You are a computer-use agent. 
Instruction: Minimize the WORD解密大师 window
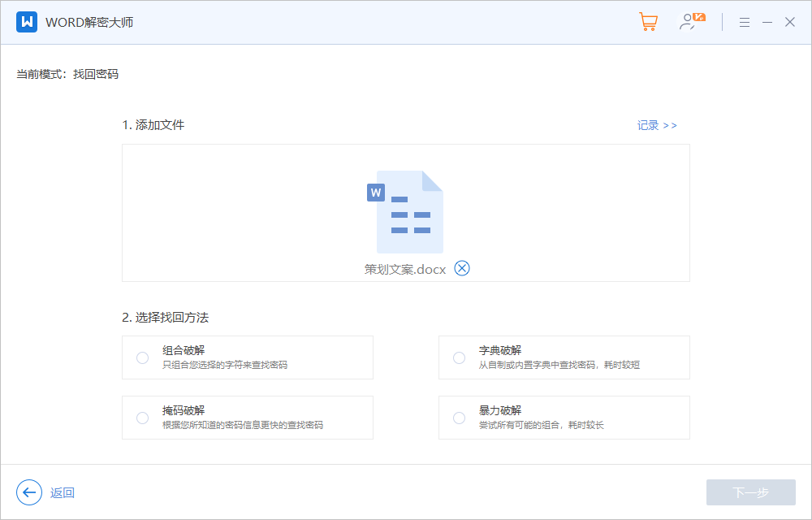[x=767, y=23]
